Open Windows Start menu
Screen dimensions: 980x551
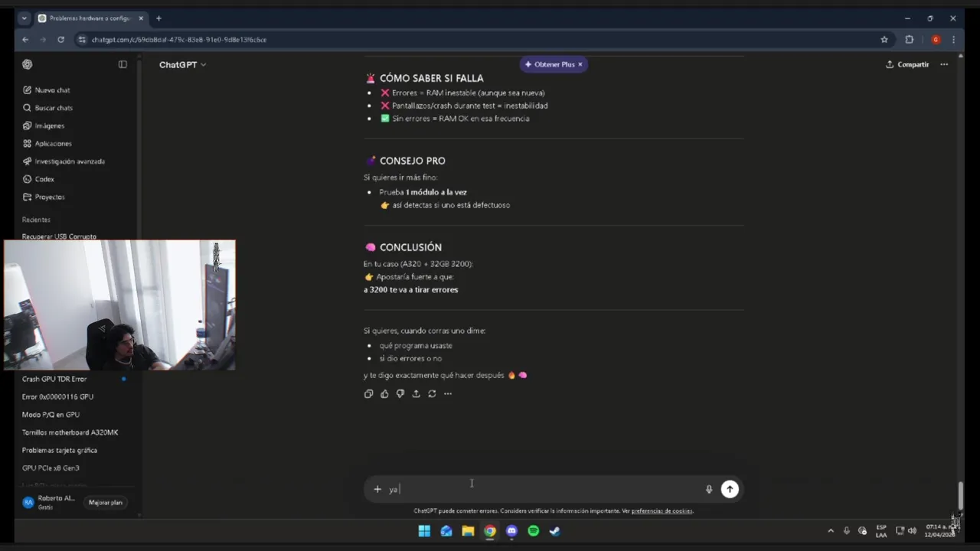(424, 531)
